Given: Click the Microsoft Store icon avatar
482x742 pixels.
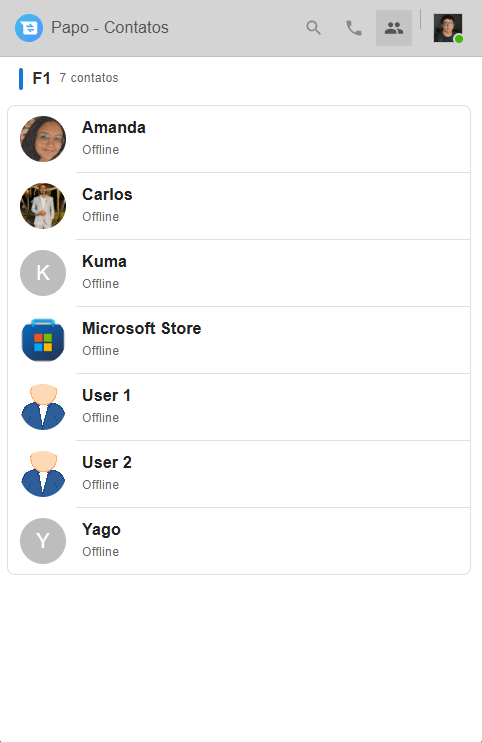Looking at the screenshot, I should 43,340.
